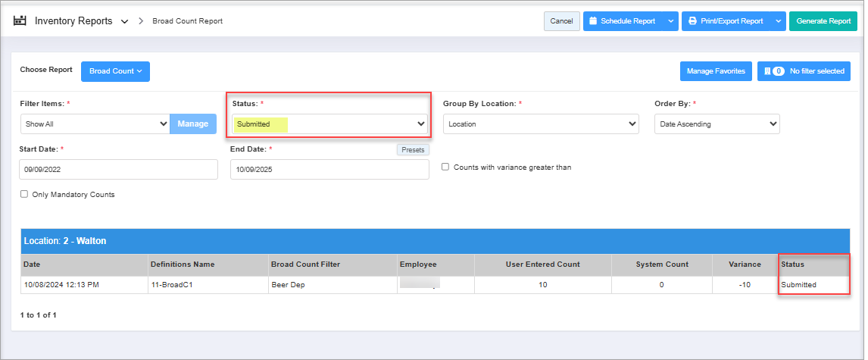Image resolution: width=868 pixels, height=360 pixels.
Task: Open the Status dropdown showing Submitted
Action: click(x=329, y=124)
